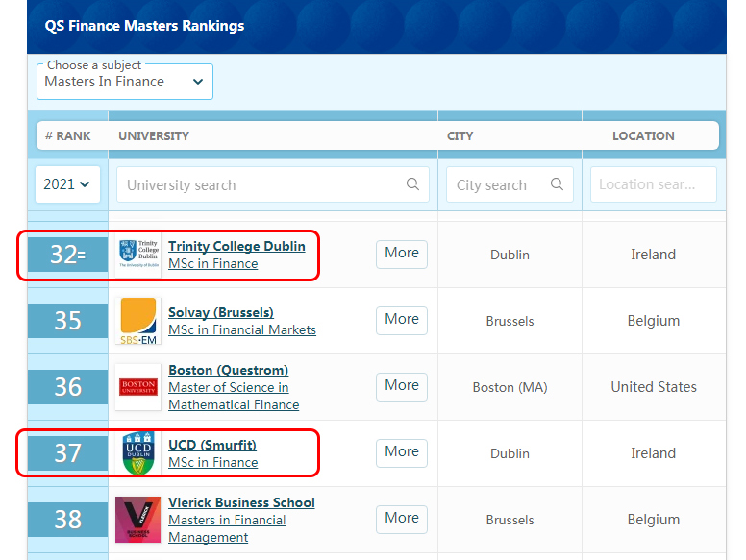
Task: Click the Boston University logo
Action: coord(138,387)
